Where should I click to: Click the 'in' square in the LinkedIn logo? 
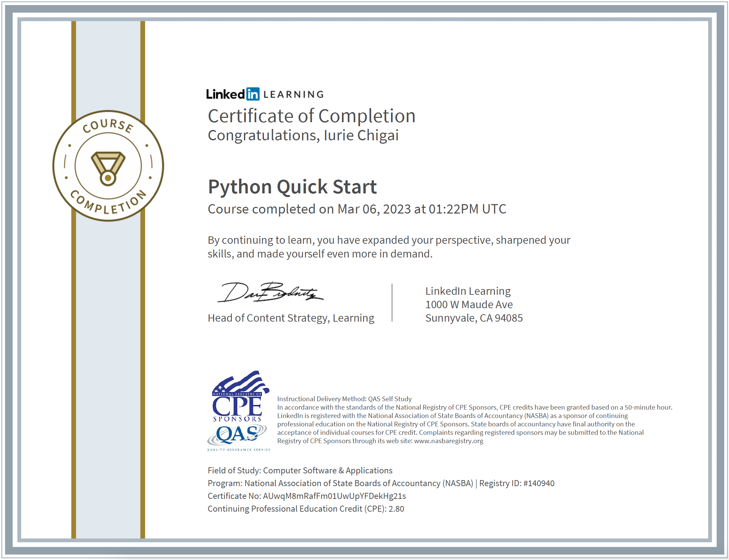(253, 94)
